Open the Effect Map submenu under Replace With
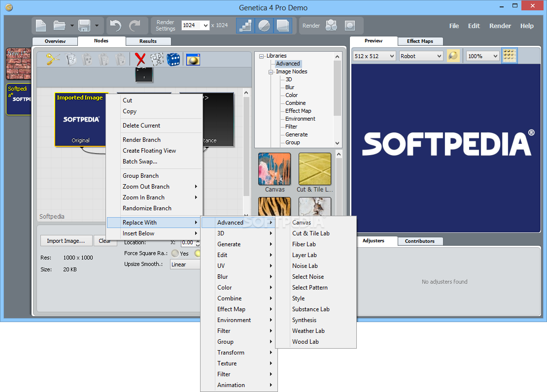This screenshot has height=392, width=547. pos(239,309)
